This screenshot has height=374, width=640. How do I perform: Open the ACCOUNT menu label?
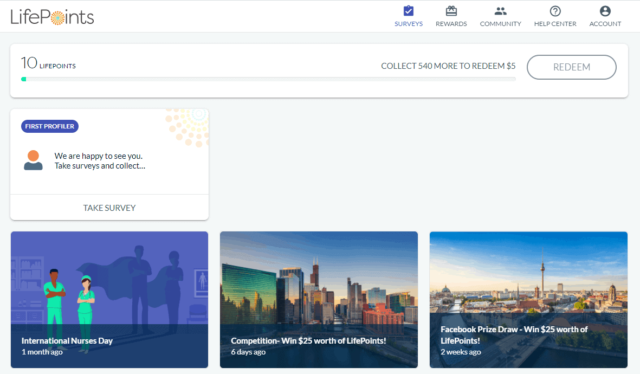click(605, 24)
